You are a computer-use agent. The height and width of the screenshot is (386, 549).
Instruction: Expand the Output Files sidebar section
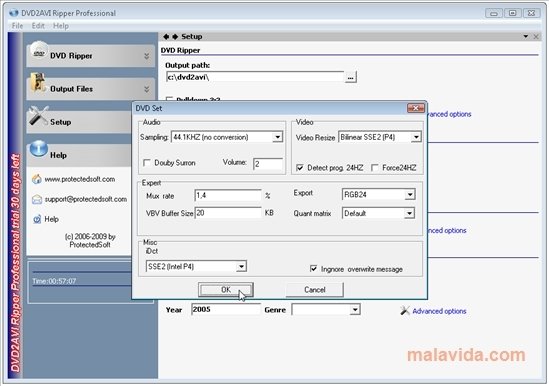[147, 89]
